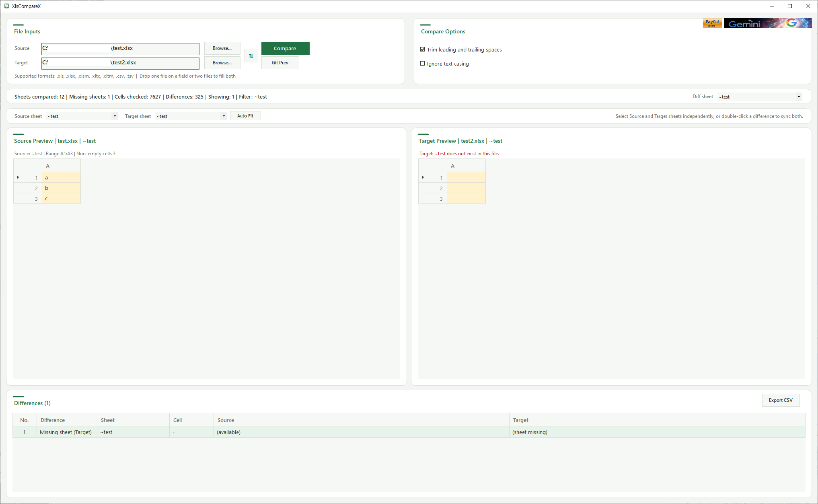Screen dimensions: 818x504
Task: Swap Source and Target file paths
Action: [x=251, y=56]
